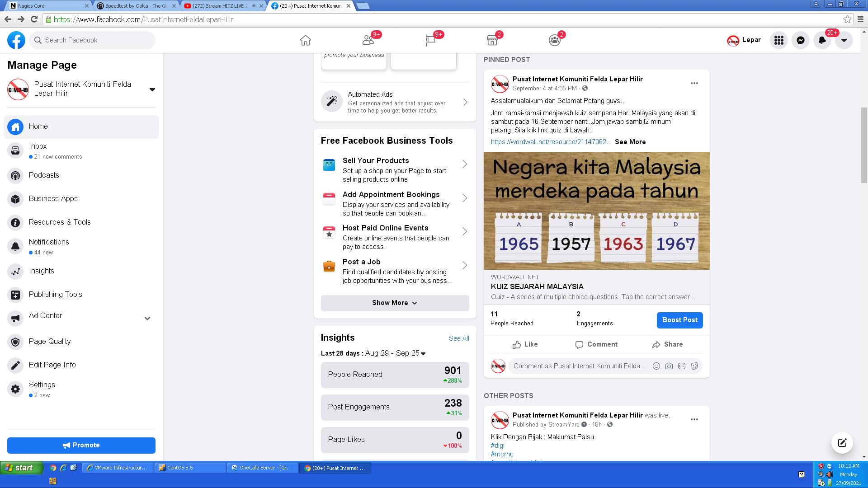Bookmark this page with the star icon
Image resolution: width=868 pixels, height=488 pixels.
coord(847,19)
